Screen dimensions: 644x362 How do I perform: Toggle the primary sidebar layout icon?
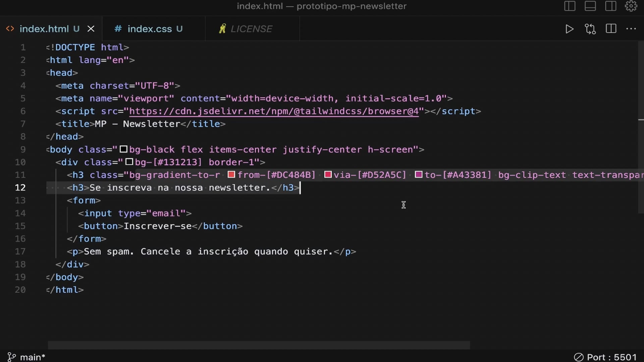tap(570, 6)
